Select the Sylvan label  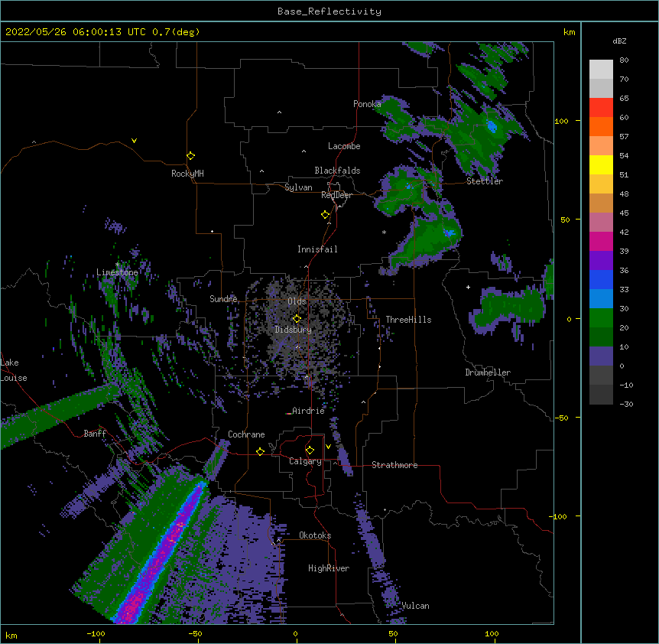[298, 187]
